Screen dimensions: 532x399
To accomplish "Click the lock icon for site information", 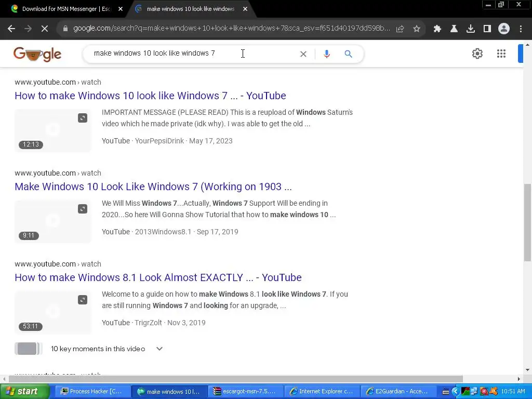I will point(65,29).
